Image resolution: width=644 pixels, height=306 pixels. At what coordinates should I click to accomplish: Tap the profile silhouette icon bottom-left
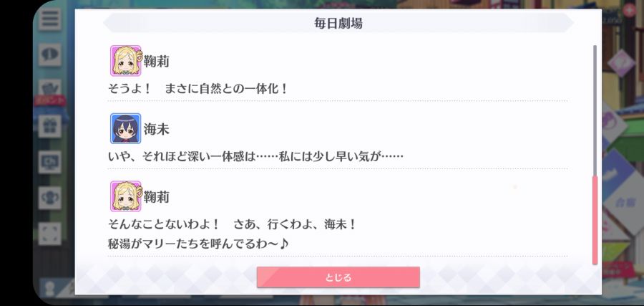[x=49, y=288]
